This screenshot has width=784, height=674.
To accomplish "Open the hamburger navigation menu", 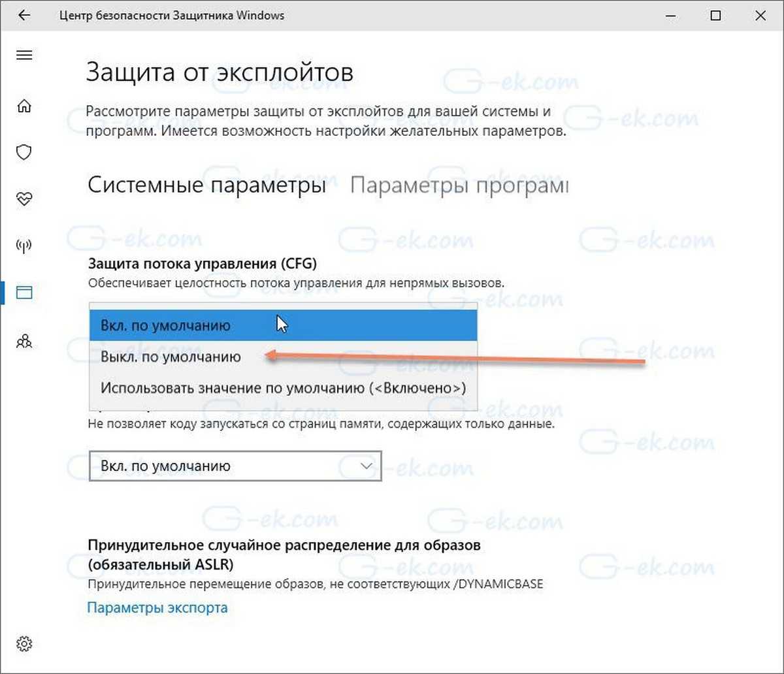I will (x=24, y=56).
